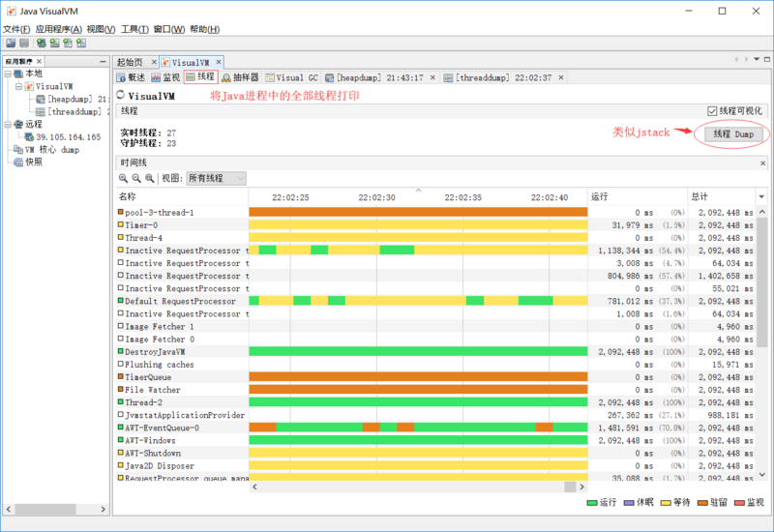Select the File Watcher thread row
The height and width of the screenshot is (532, 774).
(x=434, y=390)
